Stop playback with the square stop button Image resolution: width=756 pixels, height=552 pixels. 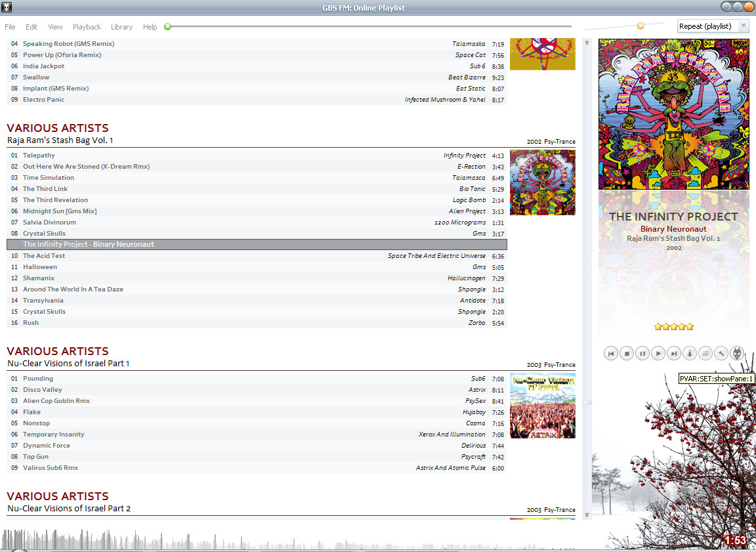(627, 353)
